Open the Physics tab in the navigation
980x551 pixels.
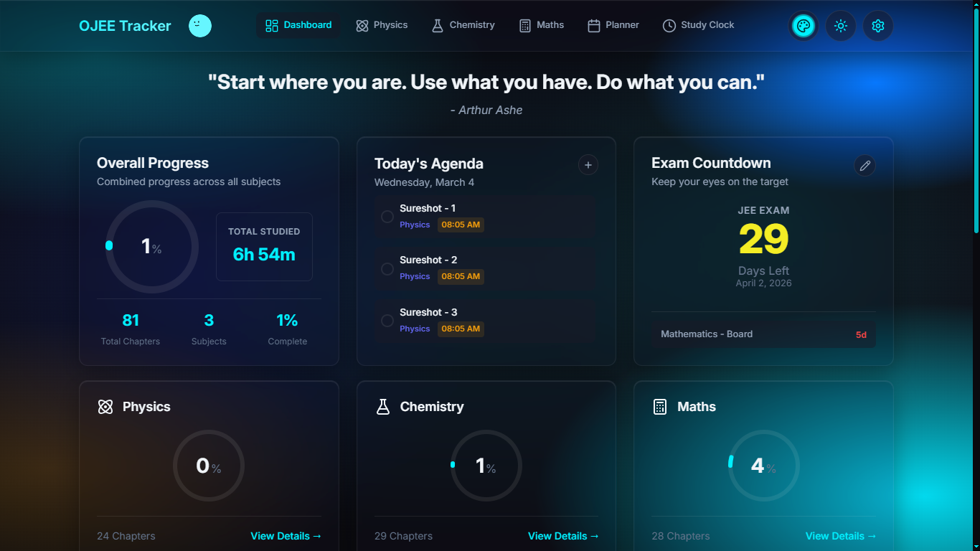(382, 24)
